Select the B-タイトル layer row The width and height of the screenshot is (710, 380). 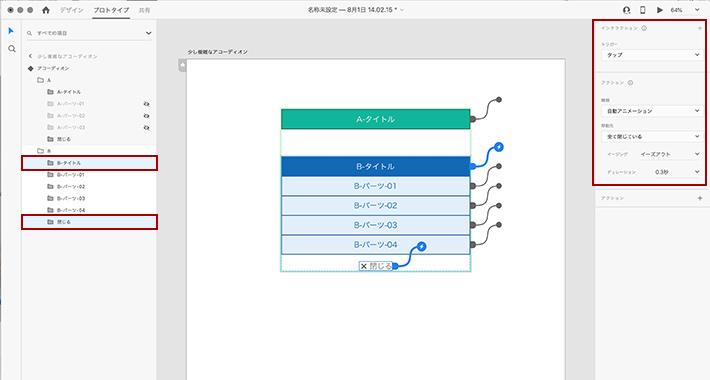(89, 163)
